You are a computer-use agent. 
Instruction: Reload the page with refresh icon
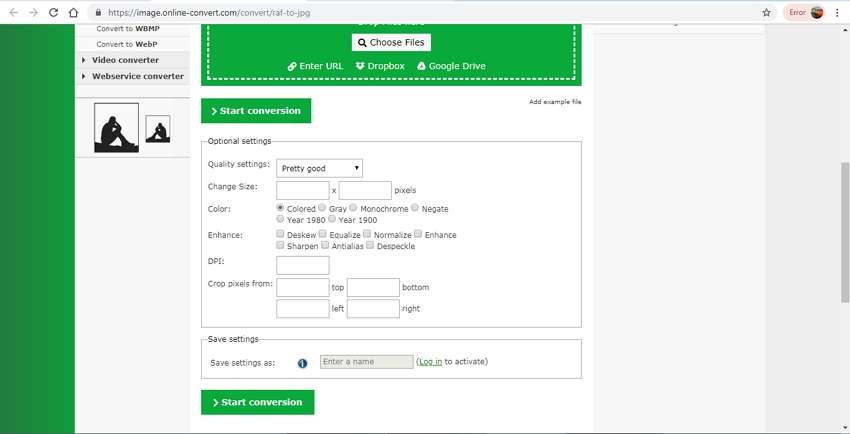tap(53, 13)
